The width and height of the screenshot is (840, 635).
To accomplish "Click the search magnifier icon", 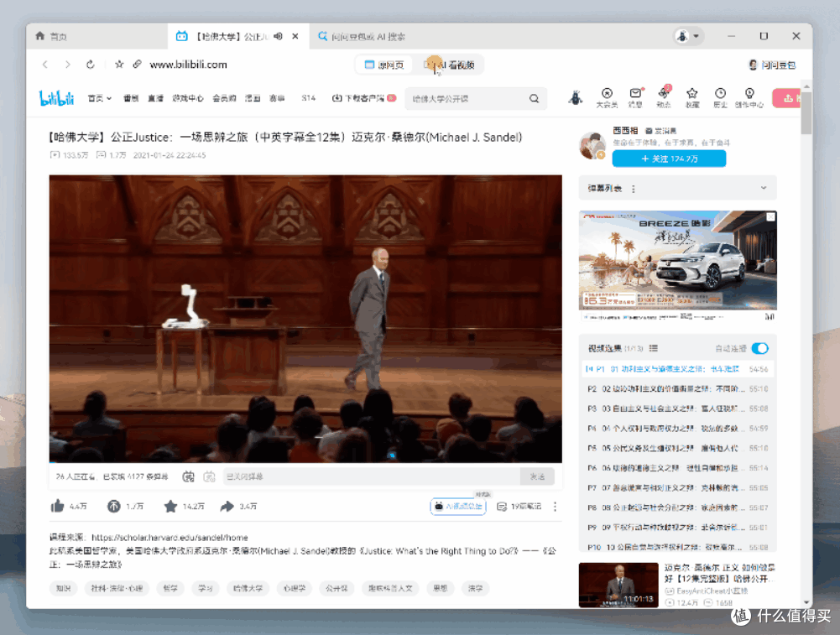I will [x=534, y=98].
